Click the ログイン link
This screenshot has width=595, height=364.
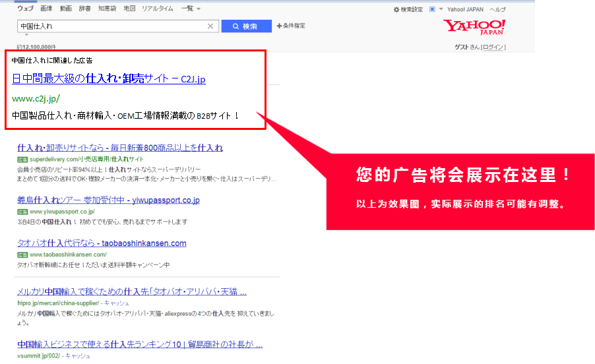[x=493, y=47]
